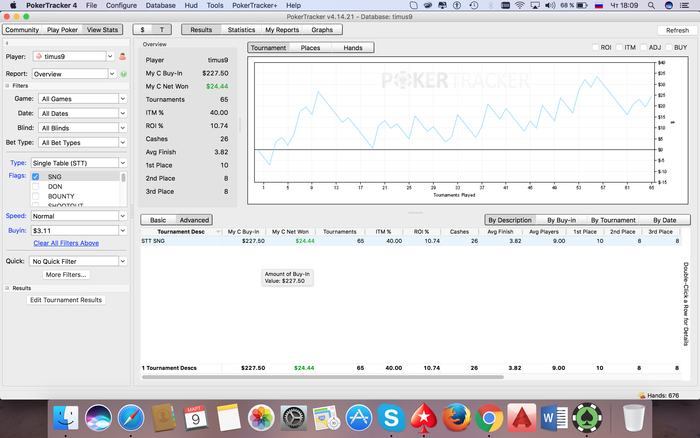Open the Hud menu
Image resolution: width=700 pixels, height=438 pixels.
click(x=191, y=5)
